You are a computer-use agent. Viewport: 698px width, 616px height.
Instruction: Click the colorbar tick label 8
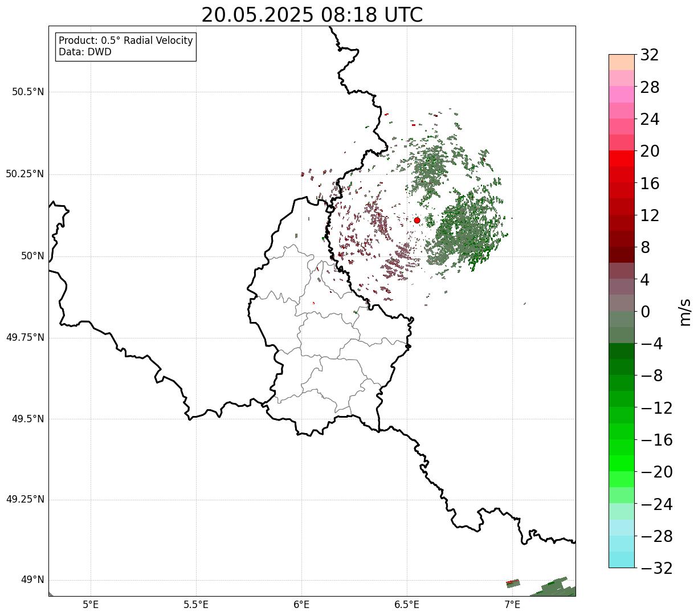[645, 247]
